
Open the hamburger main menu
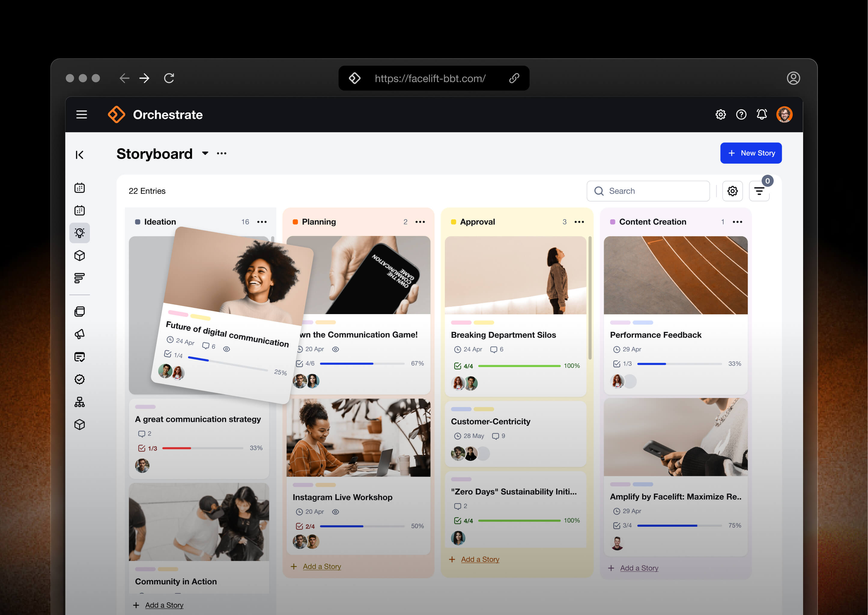[x=82, y=114]
